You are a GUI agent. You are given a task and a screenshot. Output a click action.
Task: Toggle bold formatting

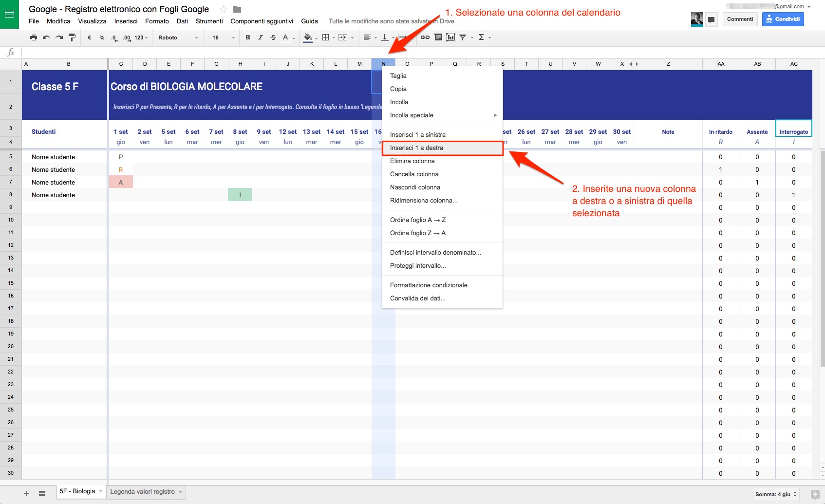click(248, 37)
